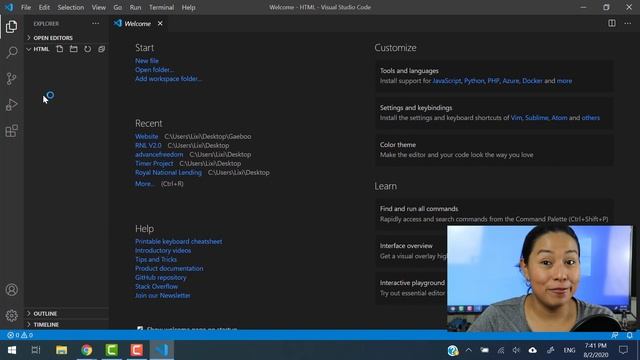This screenshot has width=640, height=360.
Task: Open the Search view icon
Action: 11,52
